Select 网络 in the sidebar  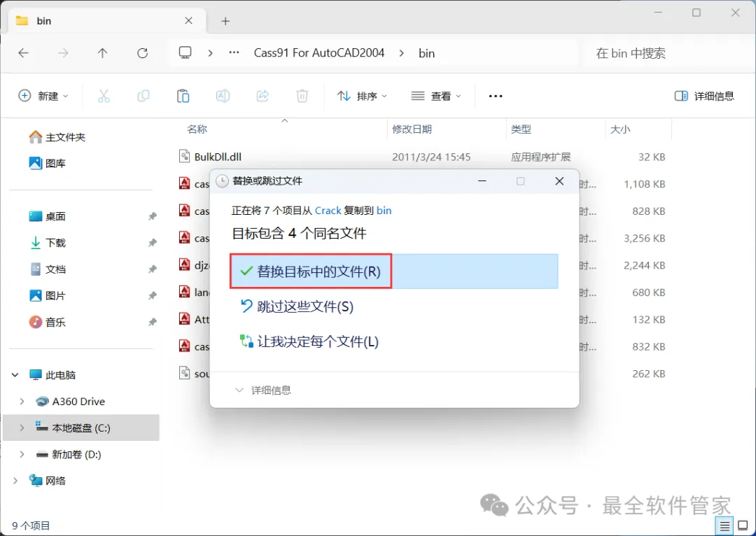click(x=48, y=481)
